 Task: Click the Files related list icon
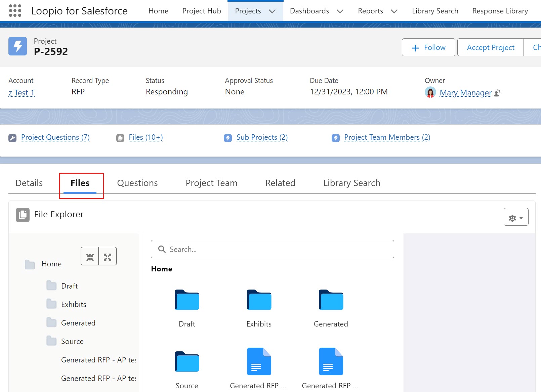pyautogui.click(x=120, y=138)
